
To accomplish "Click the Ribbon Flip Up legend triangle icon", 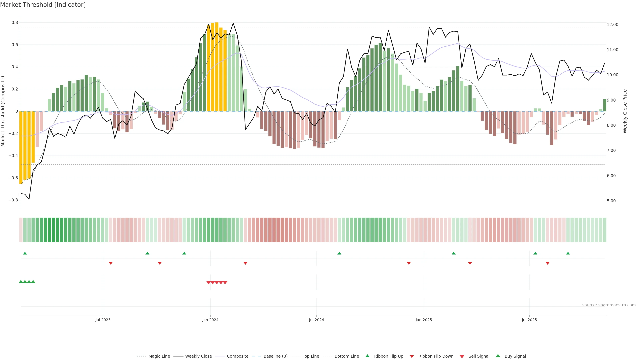I will (367, 356).
